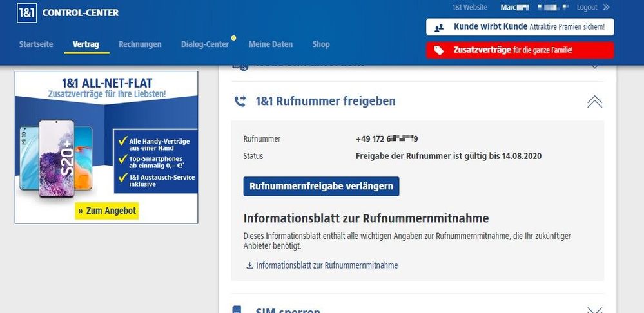Viewport: 644px width, 313px height.
Task: Switch to Meine Daten tab
Action: point(271,44)
